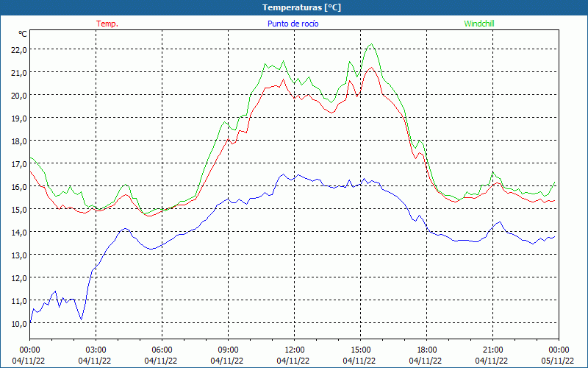The height and width of the screenshot is (368, 588).
Task: Click the 21:00 time axis label
Action: [492, 350]
